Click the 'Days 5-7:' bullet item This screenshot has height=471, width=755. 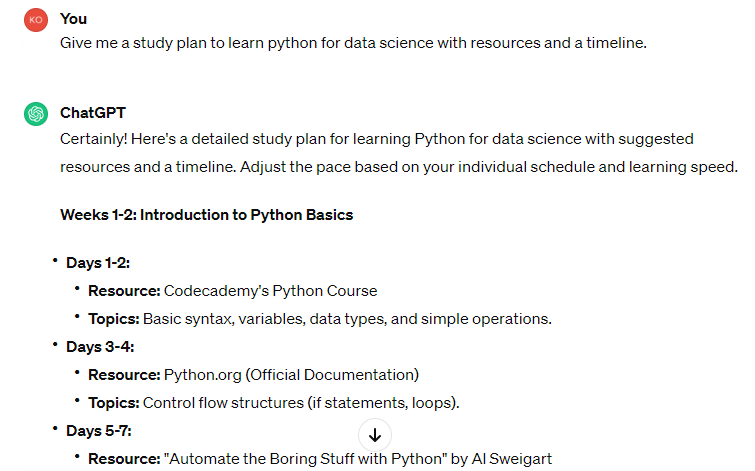click(98, 431)
